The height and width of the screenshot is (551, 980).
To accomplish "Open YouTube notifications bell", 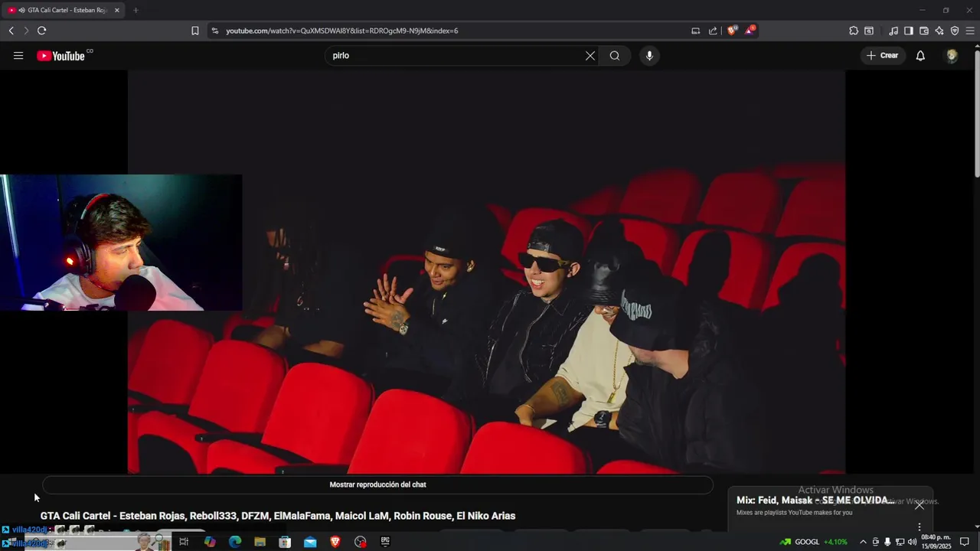I will click(x=920, y=56).
